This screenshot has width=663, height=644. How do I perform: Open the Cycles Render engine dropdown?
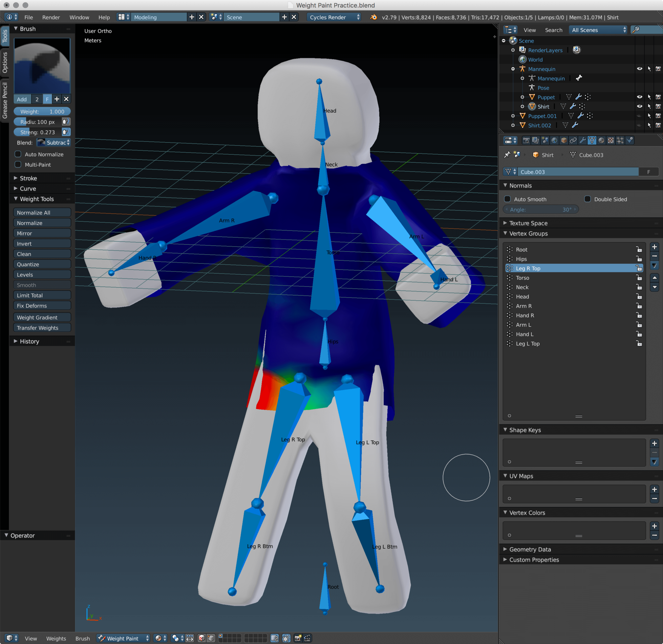[334, 17]
